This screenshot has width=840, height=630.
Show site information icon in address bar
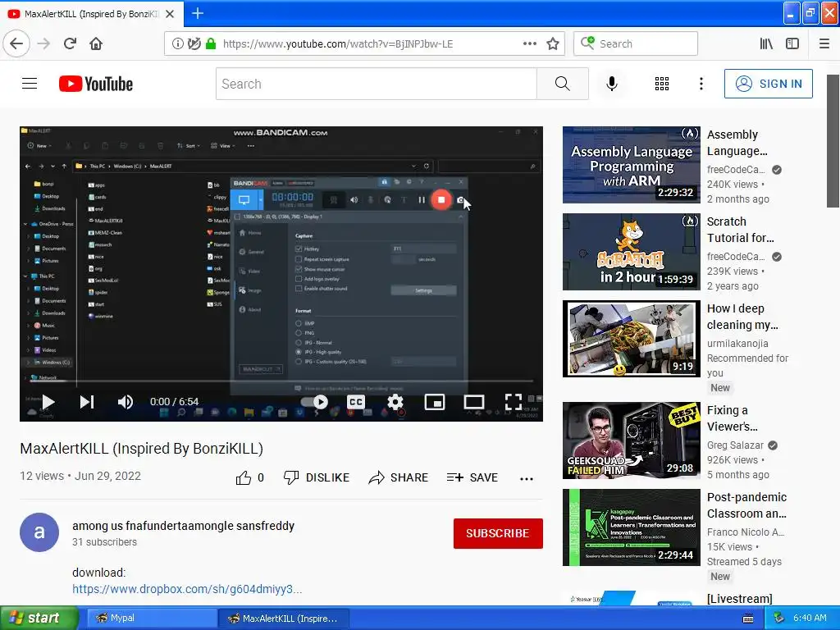click(x=177, y=44)
